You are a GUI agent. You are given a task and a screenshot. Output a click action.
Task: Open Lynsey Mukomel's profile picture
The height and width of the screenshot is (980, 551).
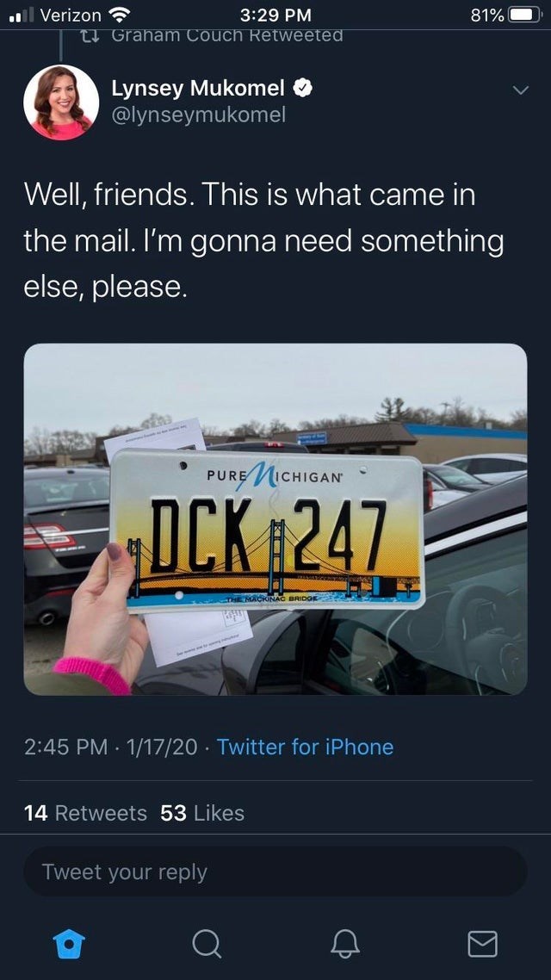tap(61, 102)
